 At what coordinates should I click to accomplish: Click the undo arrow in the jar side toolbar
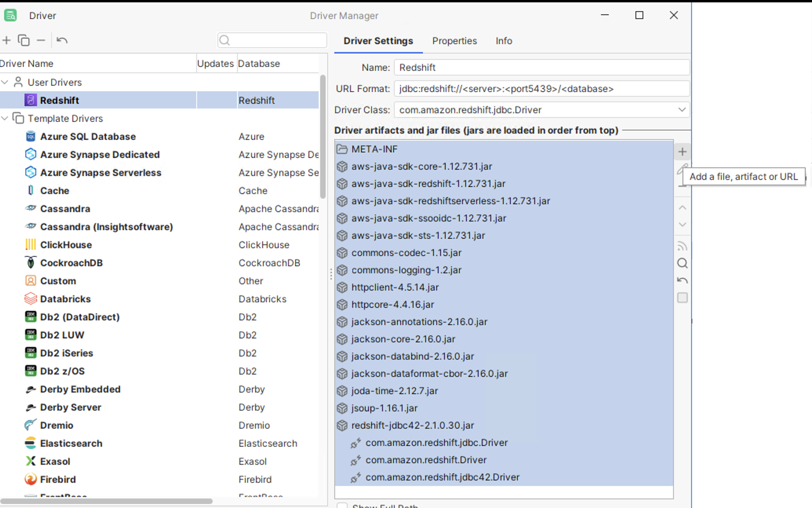pos(682,281)
